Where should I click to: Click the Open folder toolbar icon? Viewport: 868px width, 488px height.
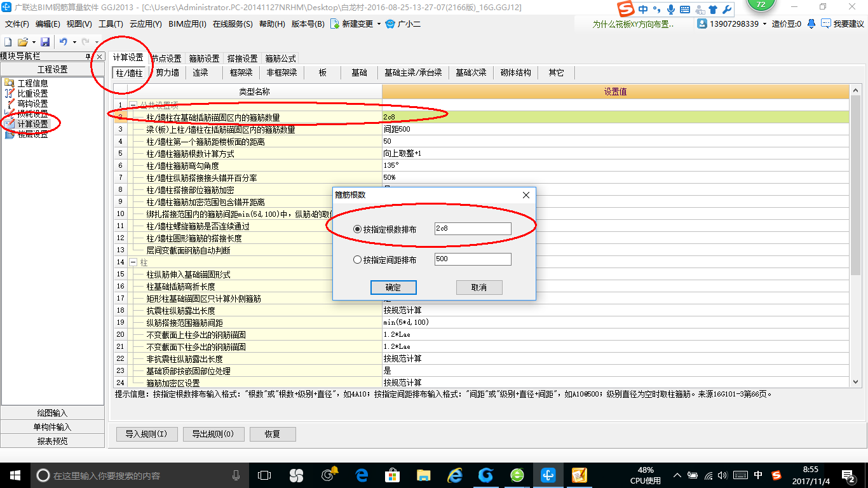coord(22,42)
